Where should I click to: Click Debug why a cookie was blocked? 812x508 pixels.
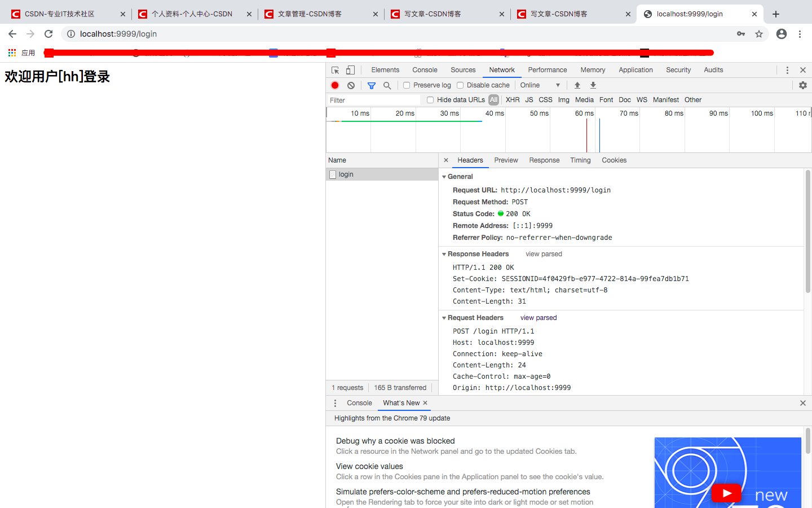(x=395, y=441)
